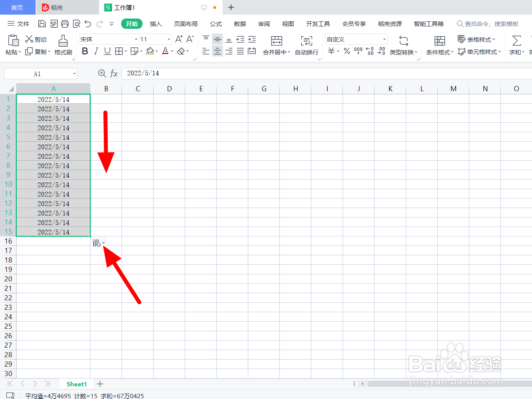Click the 自动换行 wrap text button
This screenshot has width=532, height=399.
click(x=307, y=45)
